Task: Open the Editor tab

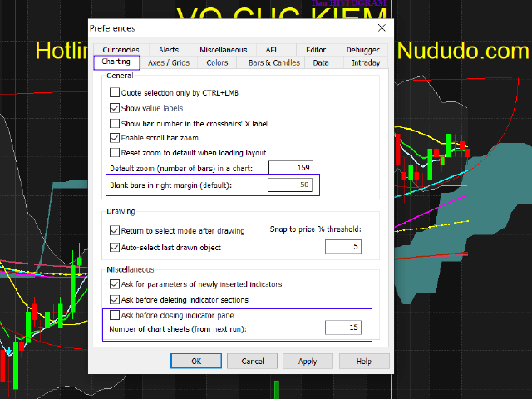Action: pos(316,50)
